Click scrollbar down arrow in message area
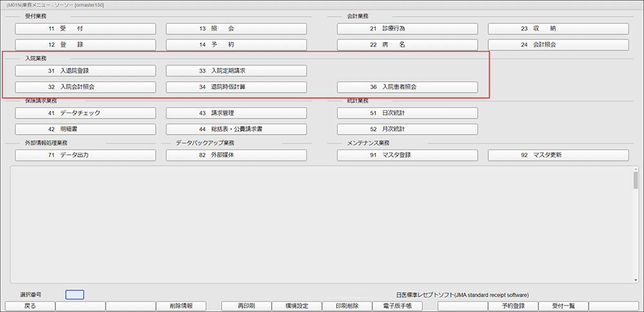Image resolution: width=644 pixels, height=312 pixels. coord(636,280)
